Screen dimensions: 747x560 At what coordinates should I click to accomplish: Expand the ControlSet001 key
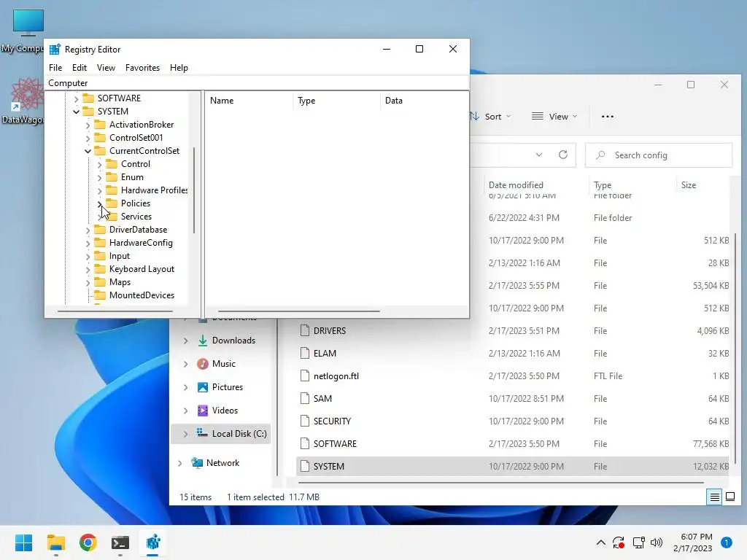(x=88, y=138)
